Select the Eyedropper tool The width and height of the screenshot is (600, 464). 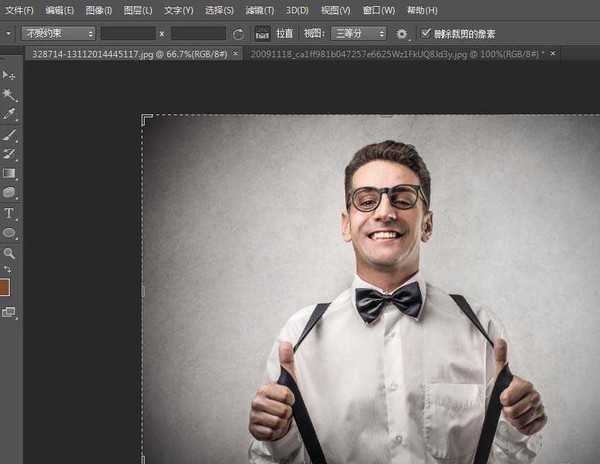click(x=9, y=114)
